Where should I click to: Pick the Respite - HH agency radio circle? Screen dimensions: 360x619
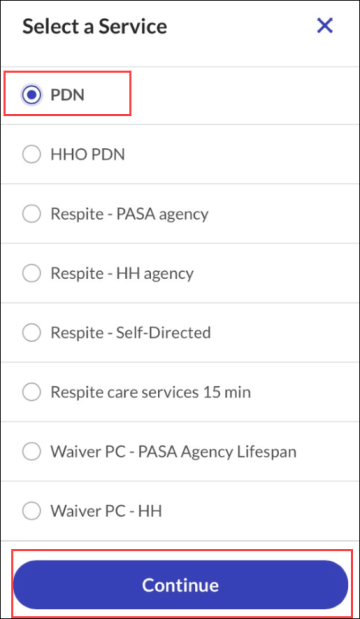coord(31,273)
